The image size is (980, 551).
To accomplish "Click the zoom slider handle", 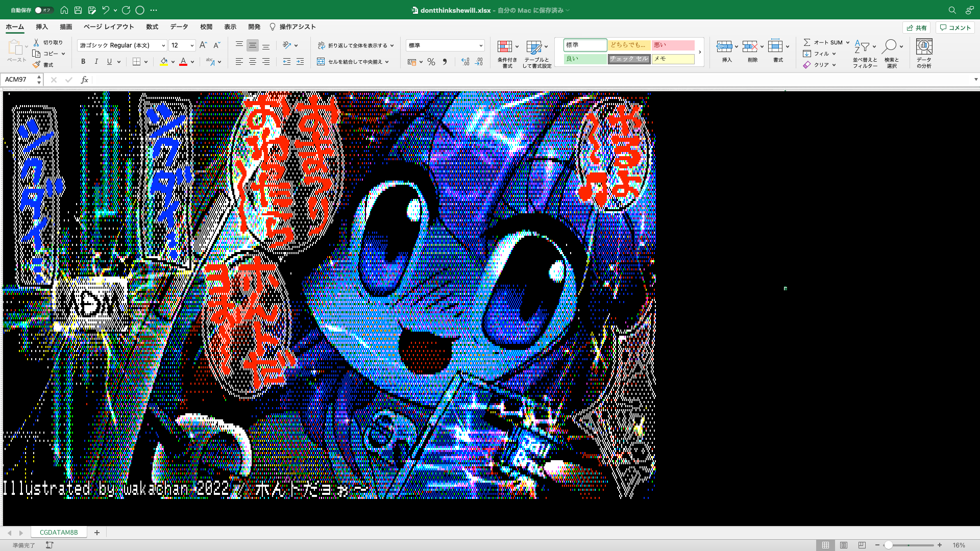I will coord(888,545).
